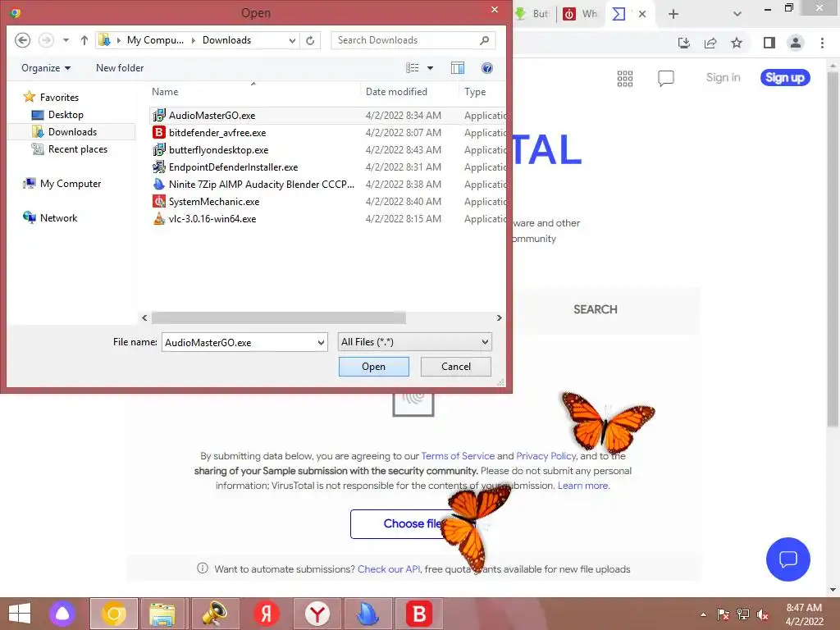Click the horizontal scrollbar in file list
Viewport: 840px width, 630px height.
coord(279,317)
